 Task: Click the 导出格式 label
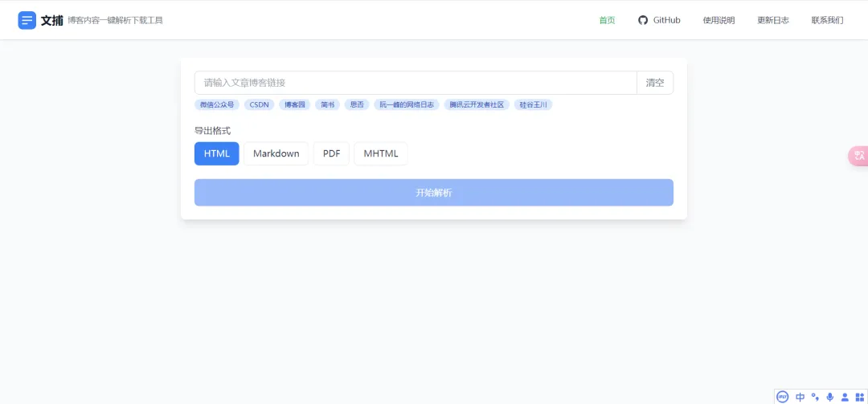coord(212,131)
